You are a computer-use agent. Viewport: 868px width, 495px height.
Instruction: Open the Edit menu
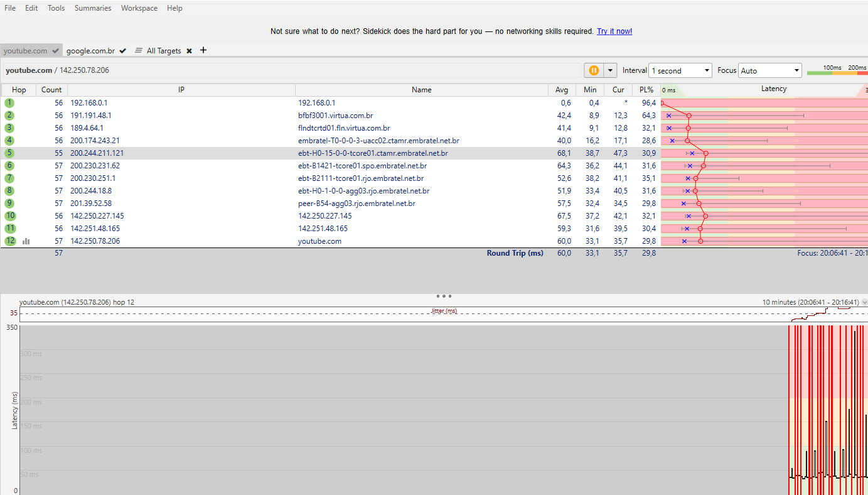(x=31, y=8)
